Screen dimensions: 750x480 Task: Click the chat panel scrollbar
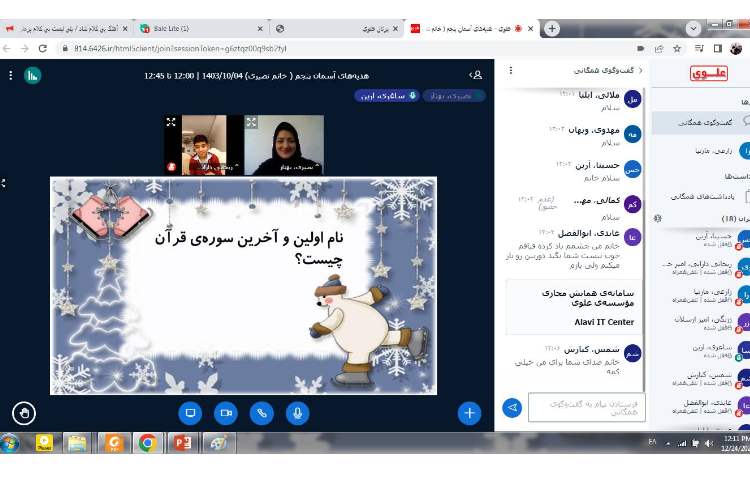(644, 239)
